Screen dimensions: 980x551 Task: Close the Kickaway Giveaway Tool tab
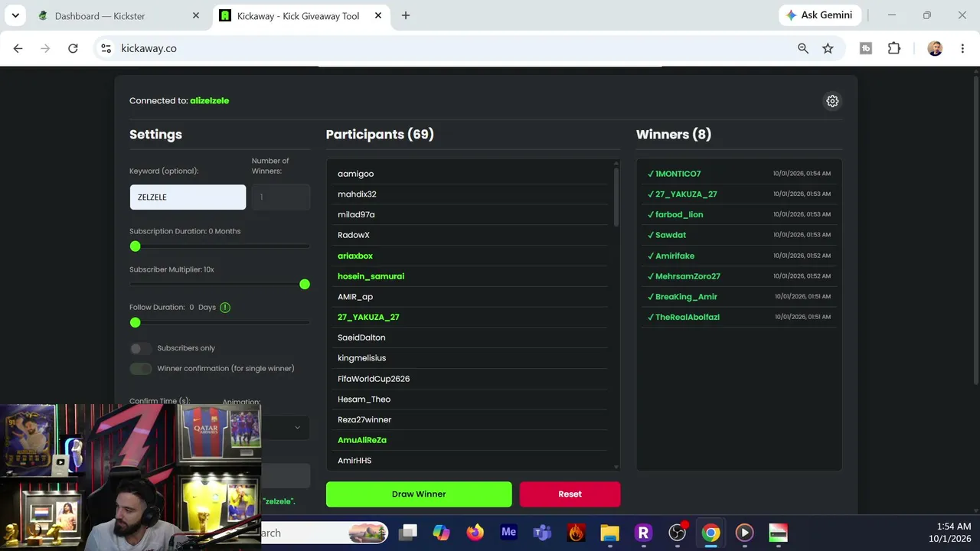coord(379,15)
